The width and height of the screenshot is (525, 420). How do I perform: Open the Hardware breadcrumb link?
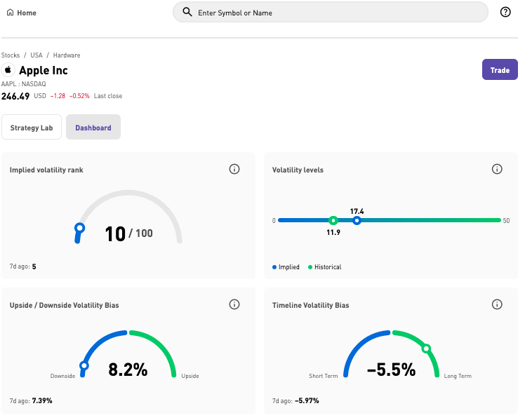(67, 55)
